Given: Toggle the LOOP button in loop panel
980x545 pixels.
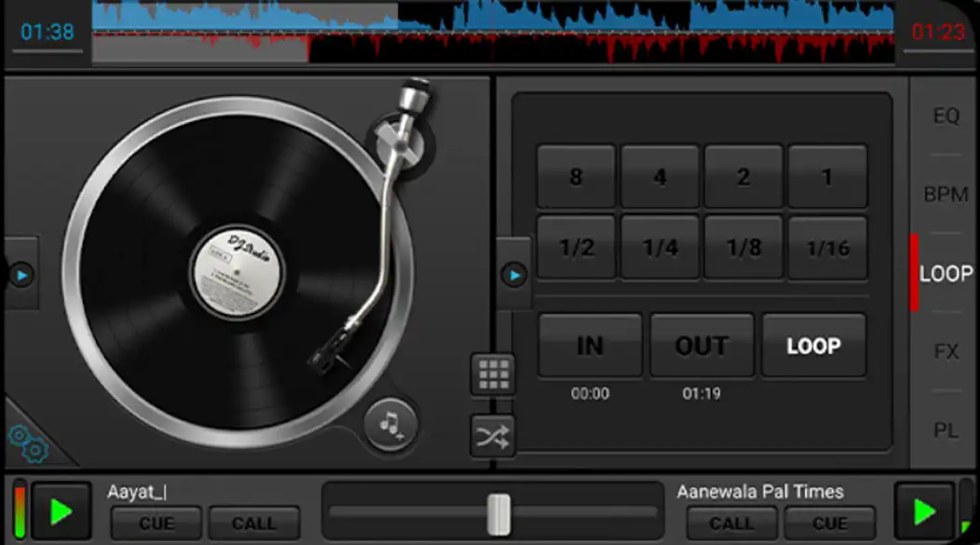Looking at the screenshot, I should [814, 346].
